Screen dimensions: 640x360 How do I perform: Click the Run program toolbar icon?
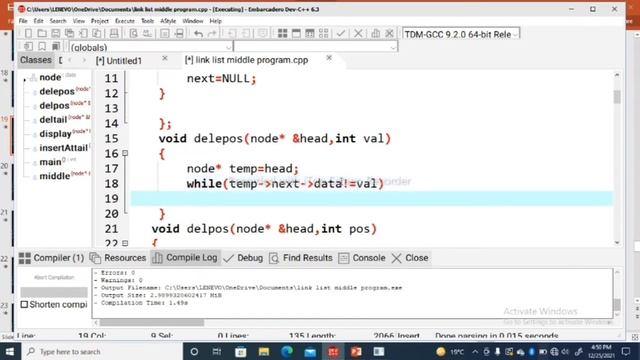click(296, 34)
